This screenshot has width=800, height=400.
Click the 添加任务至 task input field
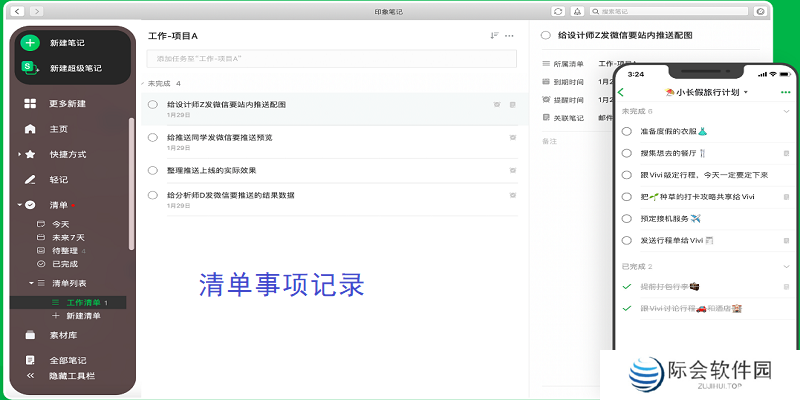tap(330, 59)
